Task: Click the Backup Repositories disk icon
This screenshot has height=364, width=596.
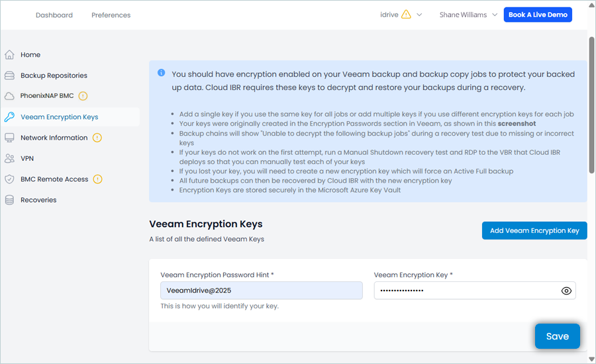Action: [9, 75]
